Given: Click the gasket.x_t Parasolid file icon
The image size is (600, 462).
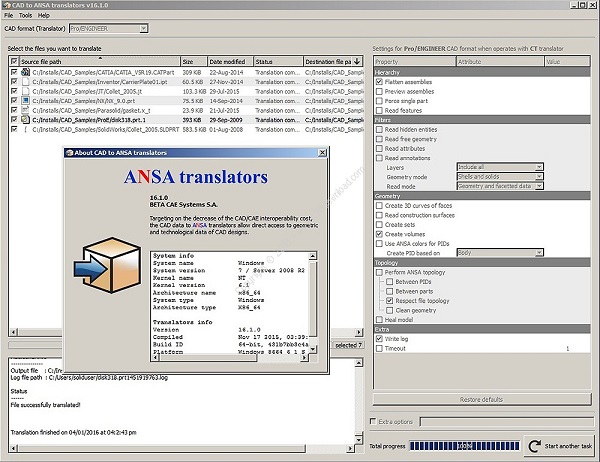Looking at the screenshot, I should [x=26, y=110].
